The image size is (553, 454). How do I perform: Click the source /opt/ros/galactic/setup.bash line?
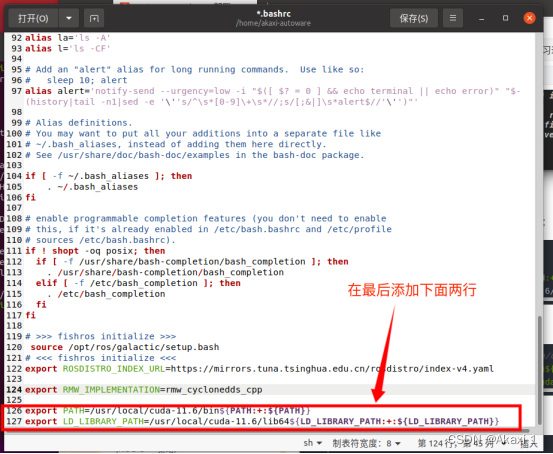(x=125, y=347)
